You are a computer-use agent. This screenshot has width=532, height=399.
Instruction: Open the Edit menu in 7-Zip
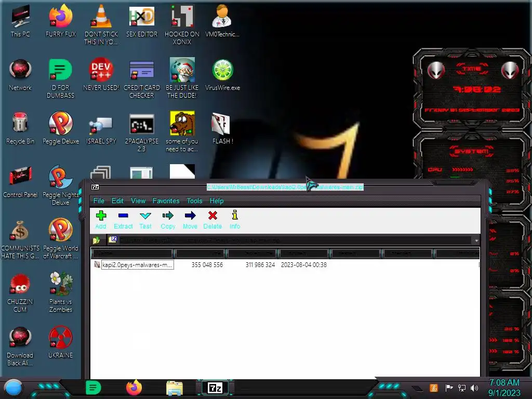pos(117,201)
